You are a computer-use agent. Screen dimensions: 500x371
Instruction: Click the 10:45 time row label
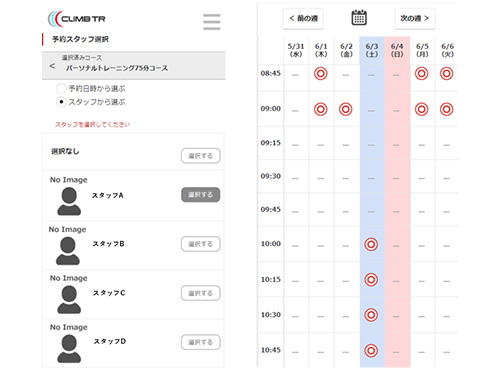click(271, 350)
